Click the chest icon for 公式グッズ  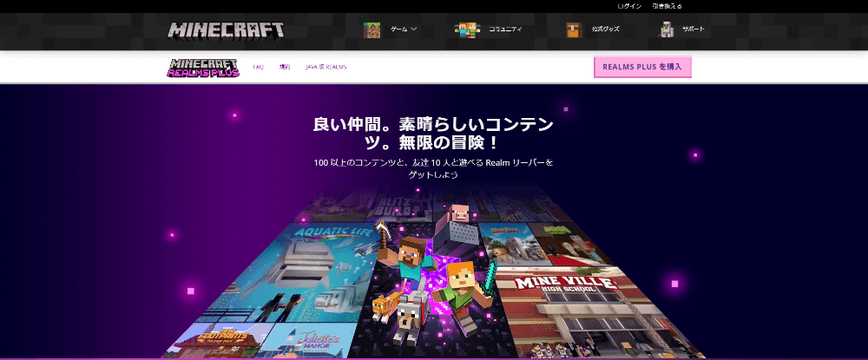tap(574, 29)
